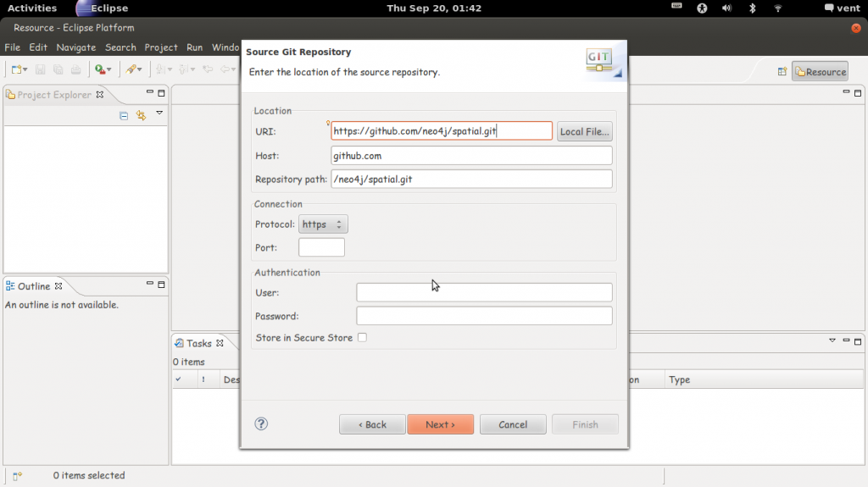Switch to the Resource perspective button

tap(820, 71)
